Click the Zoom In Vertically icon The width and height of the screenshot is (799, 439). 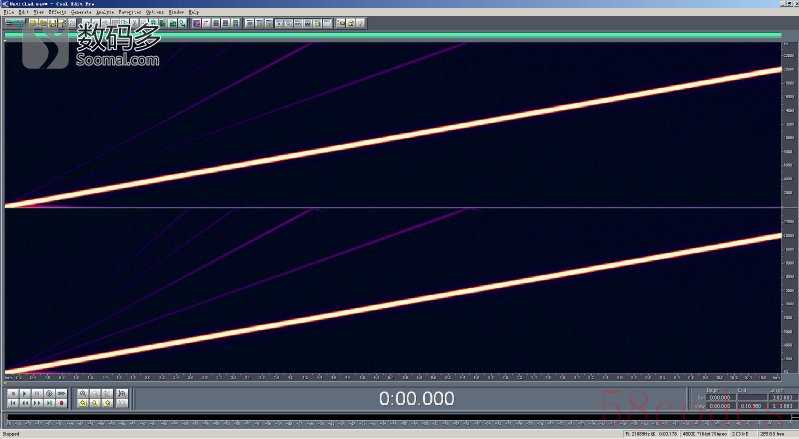tap(122, 394)
